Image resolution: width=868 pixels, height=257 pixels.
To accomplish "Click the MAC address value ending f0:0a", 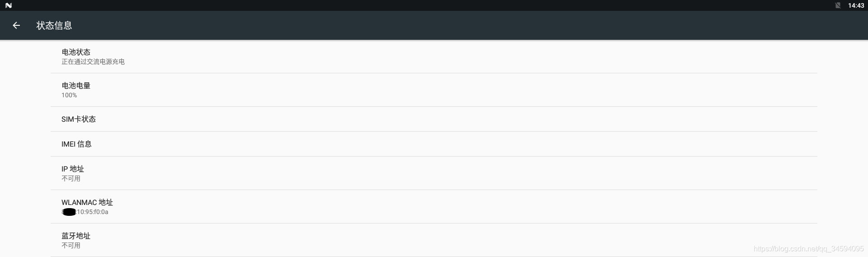I will pyautogui.click(x=85, y=212).
